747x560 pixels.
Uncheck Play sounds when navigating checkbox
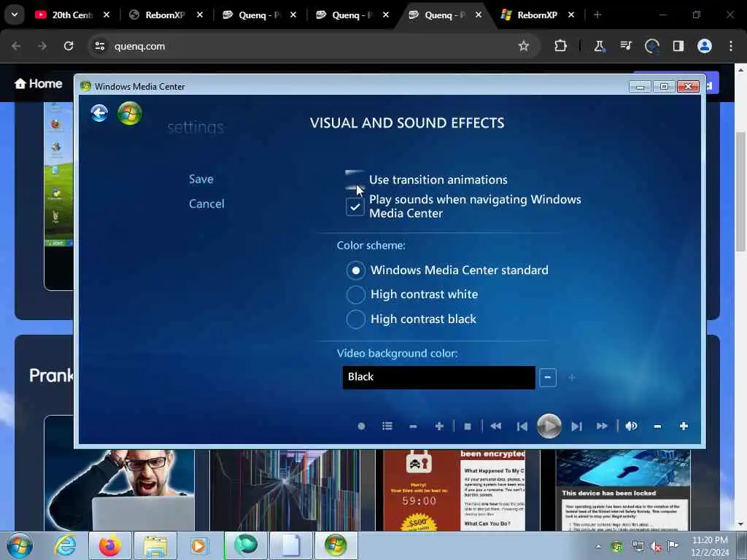click(355, 206)
